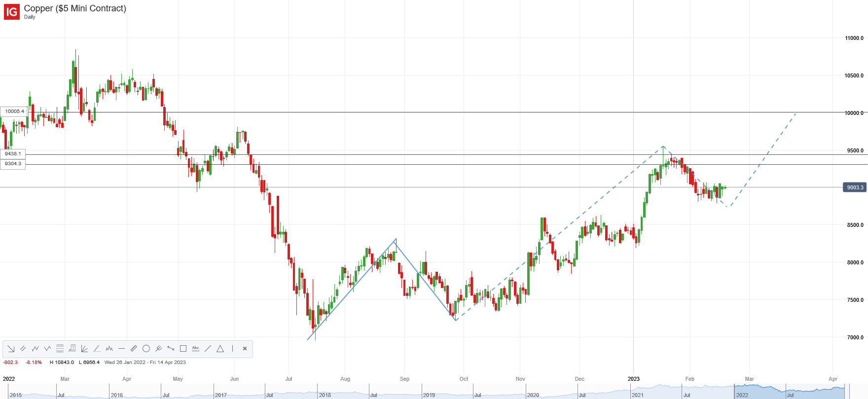Click the 10005.4 price level label
Screen dimensions: 868x399
13,111
